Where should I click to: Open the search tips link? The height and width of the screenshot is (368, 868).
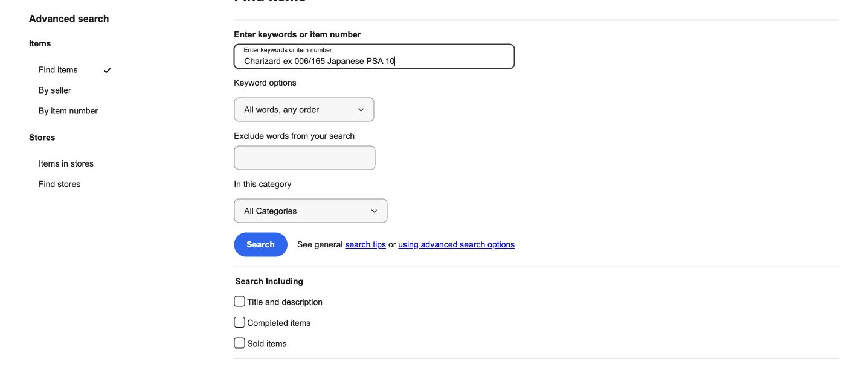(365, 244)
